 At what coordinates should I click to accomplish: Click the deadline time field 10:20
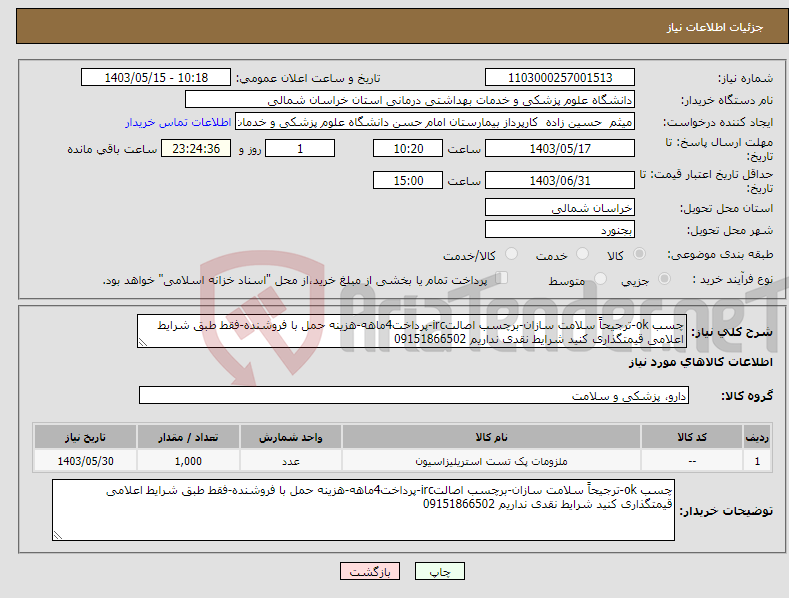[408, 148]
